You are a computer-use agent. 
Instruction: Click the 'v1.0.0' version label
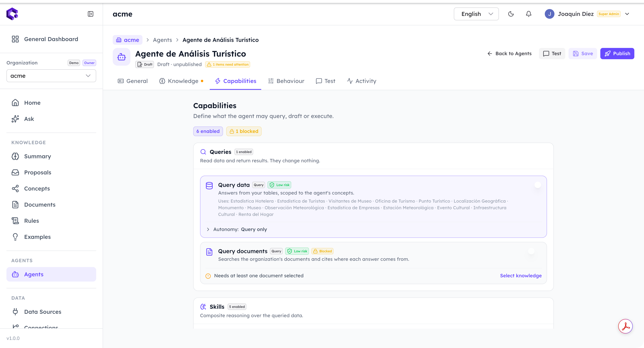pyautogui.click(x=13, y=338)
